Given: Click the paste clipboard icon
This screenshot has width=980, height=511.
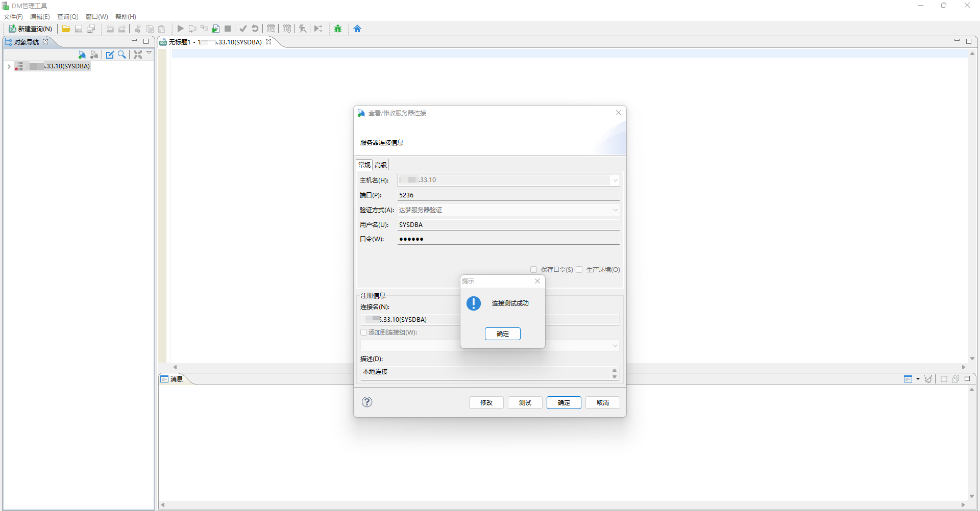Looking at the screenshot, I should (162, 29).
